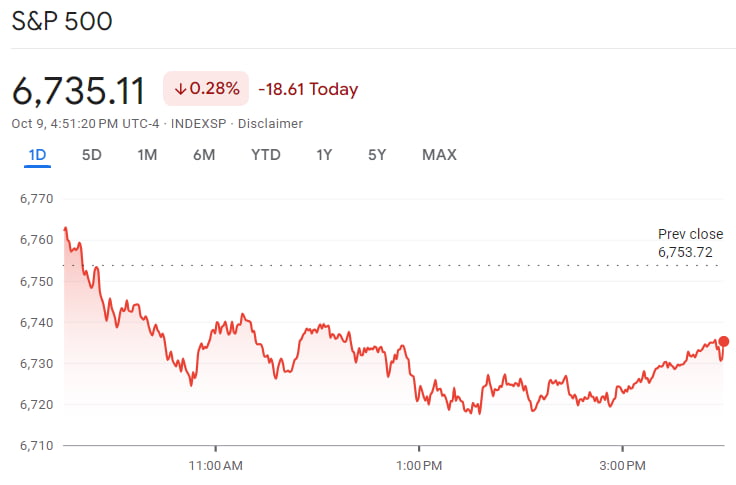Screen dimensions: 736x485
Task: View the 5Y price chart
Action: [x=377, y=155]
